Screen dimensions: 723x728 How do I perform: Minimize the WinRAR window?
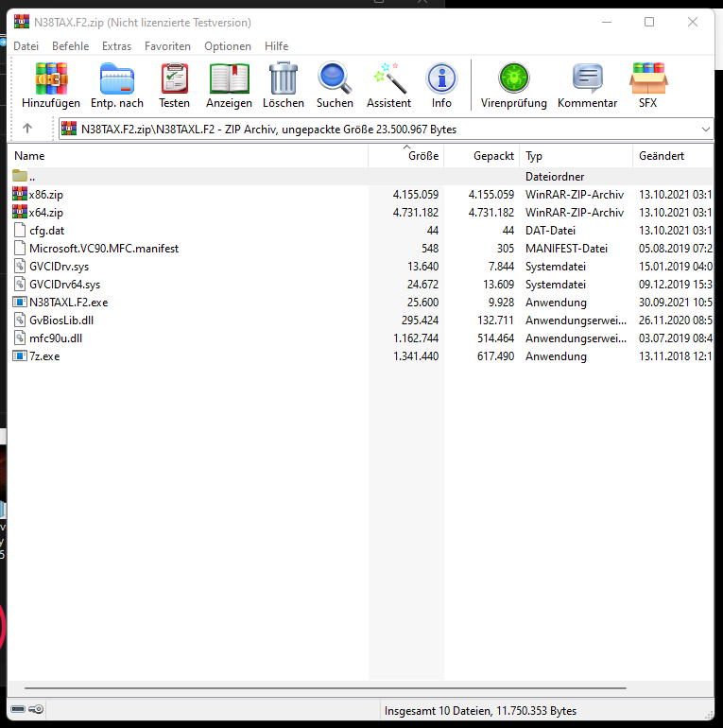coord(607,22)
